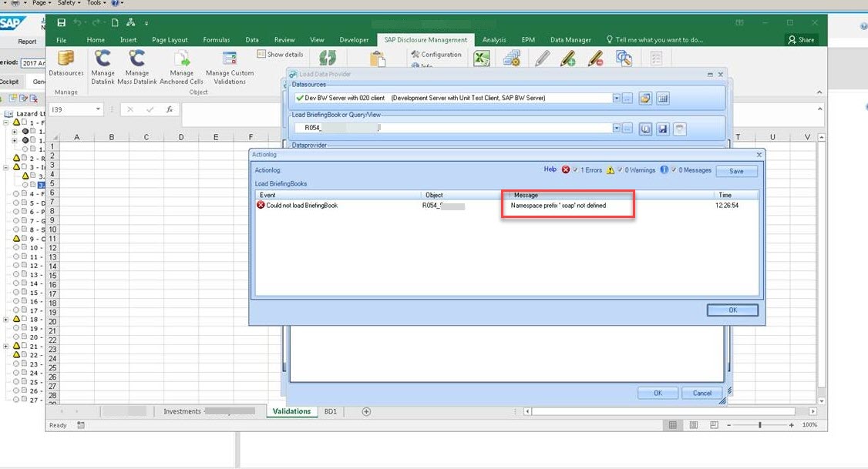Viewport: 868px width, 469px height.
Task: Toggle the Messages filter checkbox in Actionlog
Action: coord(674,169)
